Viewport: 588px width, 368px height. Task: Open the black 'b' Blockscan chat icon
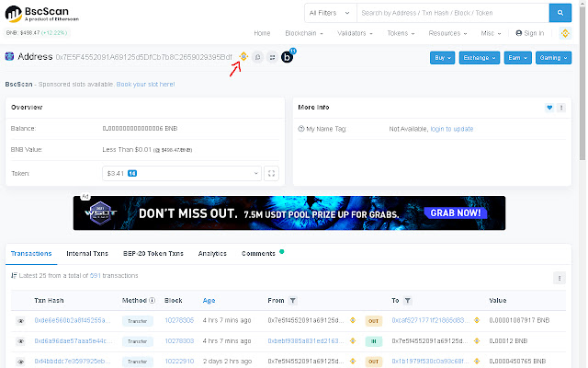coord(288,57)
